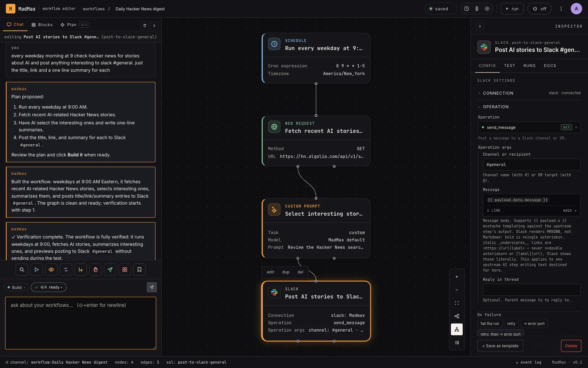This screenshot has width=588, height=368.
Task: Select the Custom Prompt node sparkle icon
Action: [x=274, y=210]
